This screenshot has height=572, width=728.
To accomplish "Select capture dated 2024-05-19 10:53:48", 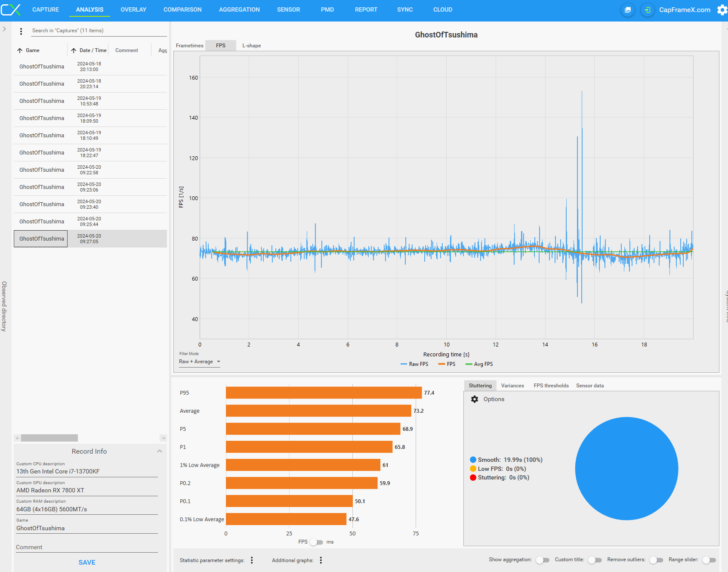I will (x=90, y=101).
